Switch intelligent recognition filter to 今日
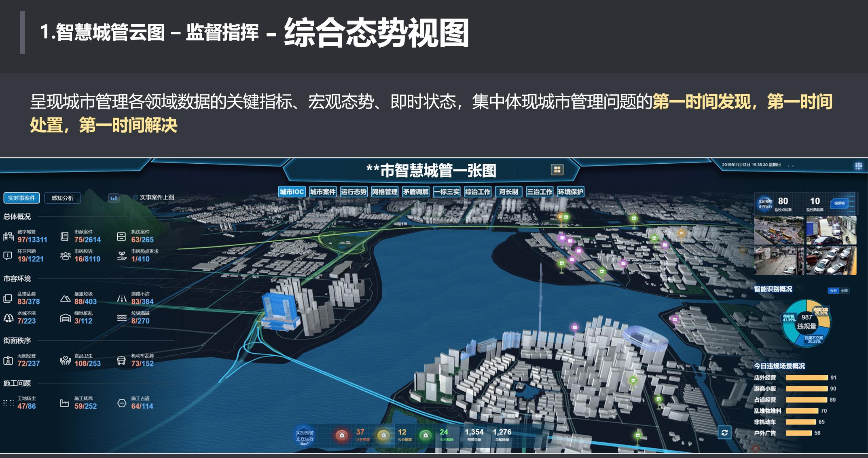 tap(833, 291)
